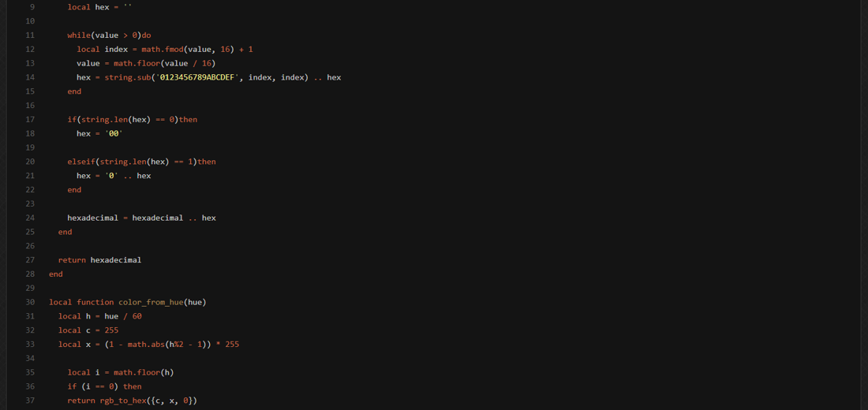Screen dimensions: 868x410
Task: Click the '0123456789ABCDEF' string literal
Action: point(200,77)
